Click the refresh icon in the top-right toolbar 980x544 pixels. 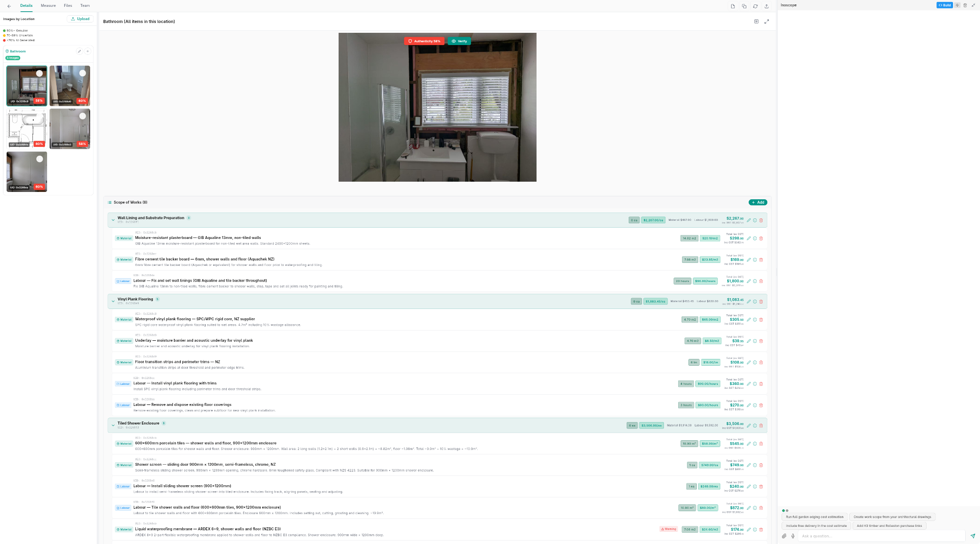click(x=756, y=6)
